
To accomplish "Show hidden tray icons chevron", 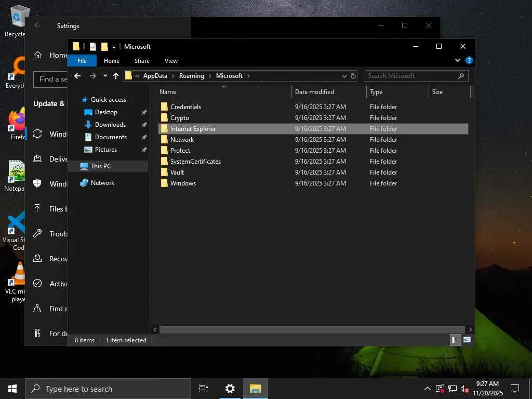I will click(x=428, y=389).
